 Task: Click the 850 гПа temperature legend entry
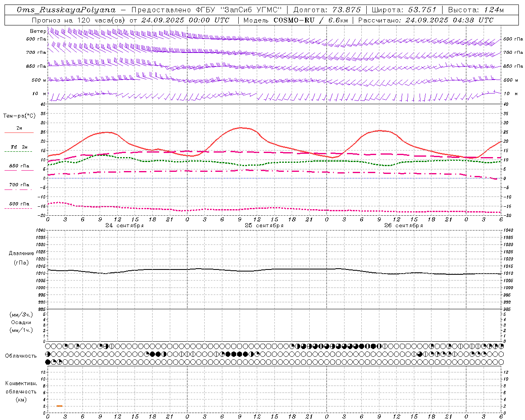click(x=19, y=166)
